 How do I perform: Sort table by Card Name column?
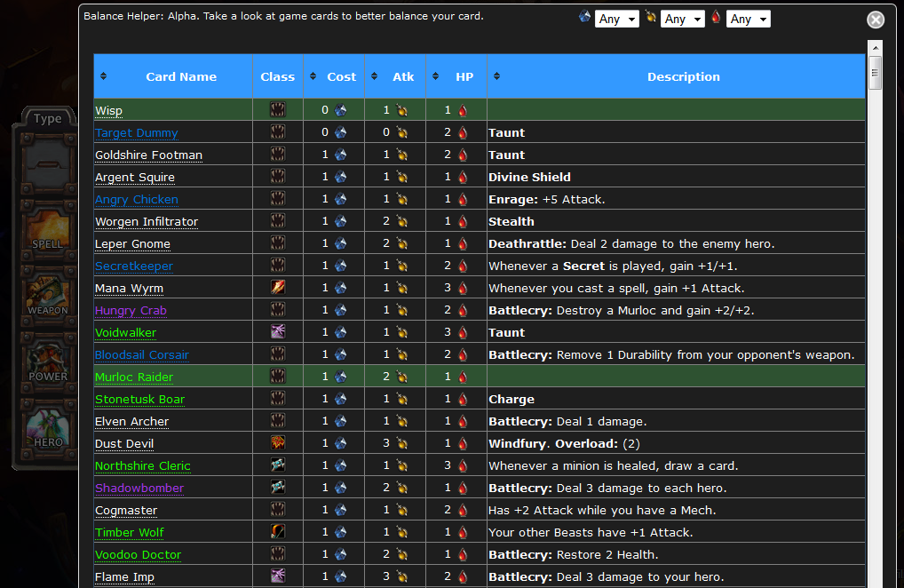tap(104, 76)
